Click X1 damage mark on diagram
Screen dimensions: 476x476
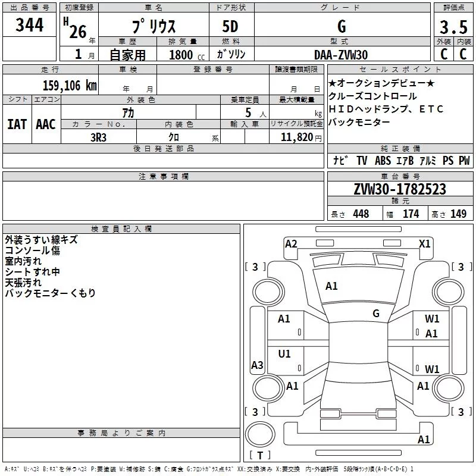point(425,244)
